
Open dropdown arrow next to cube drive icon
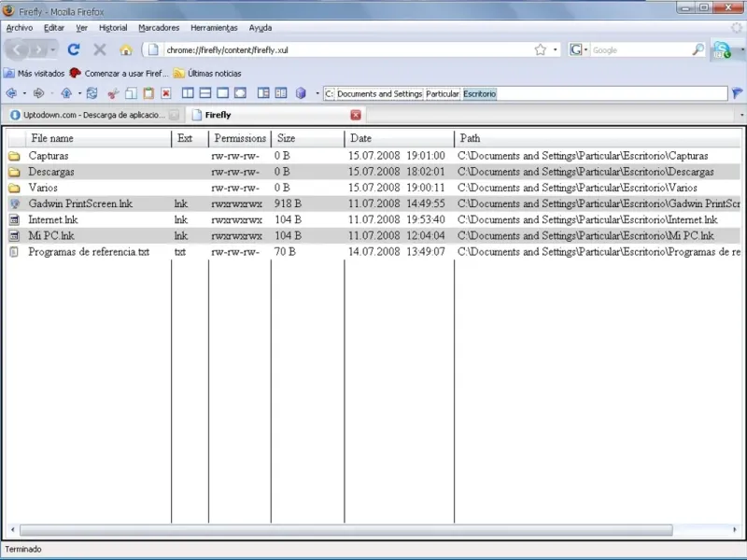click(317, 93)
